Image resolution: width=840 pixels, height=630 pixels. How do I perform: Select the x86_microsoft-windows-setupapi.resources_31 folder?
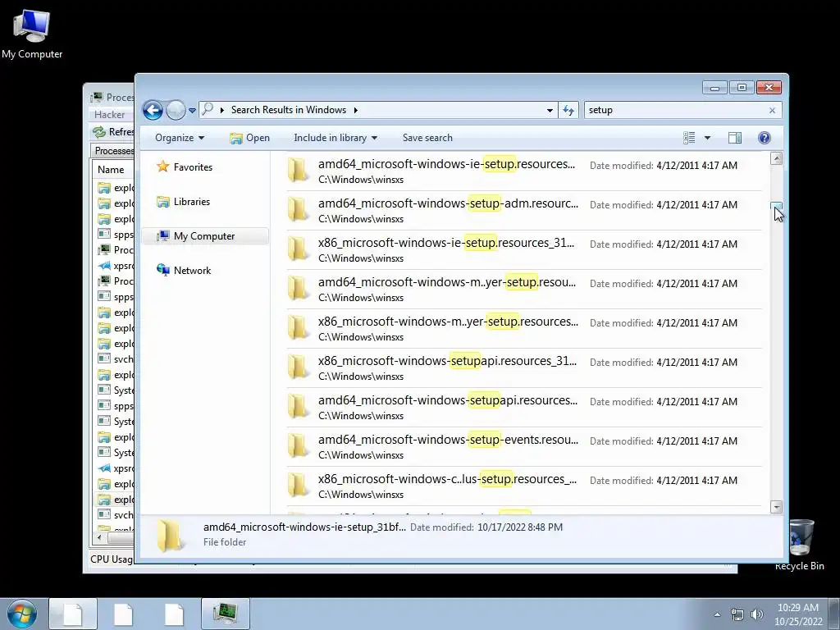click(524, 368)
